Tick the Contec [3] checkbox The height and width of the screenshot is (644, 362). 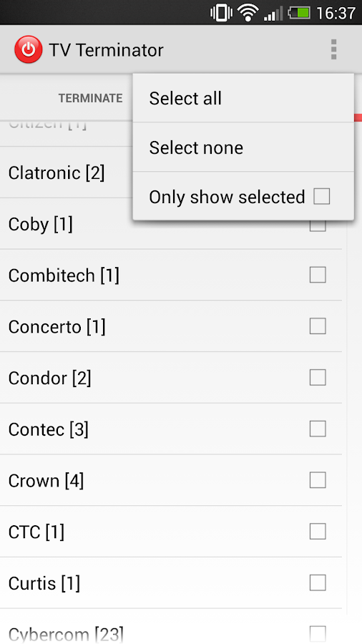click(x=318, y=429)
